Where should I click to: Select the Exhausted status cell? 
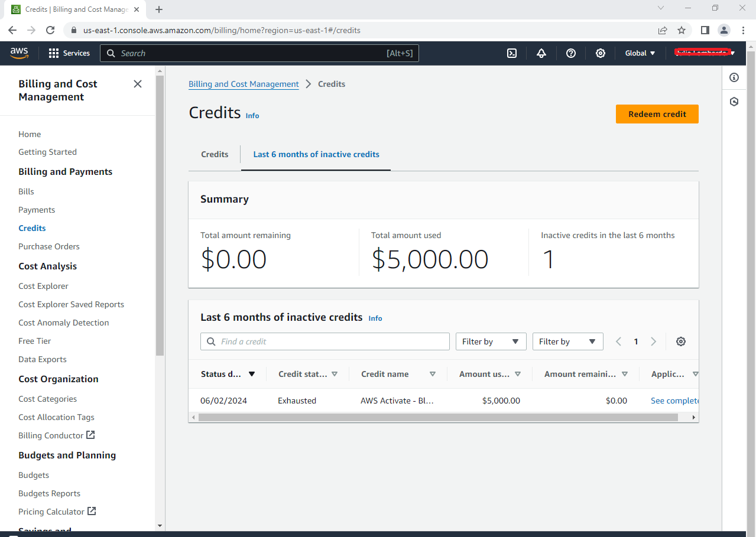297,401
